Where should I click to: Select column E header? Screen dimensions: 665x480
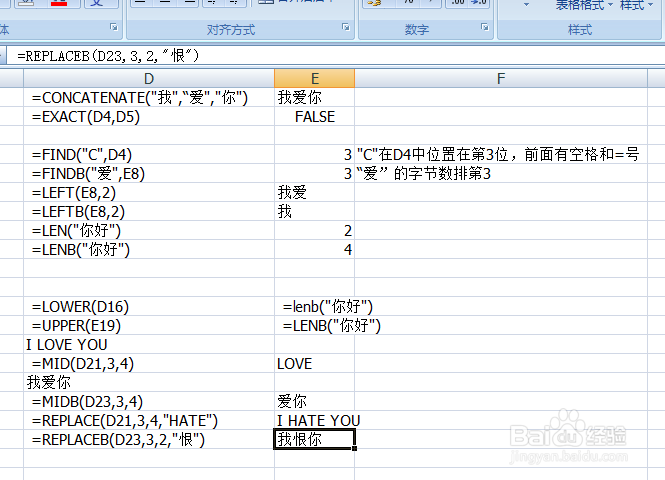(x=314, y=78)
